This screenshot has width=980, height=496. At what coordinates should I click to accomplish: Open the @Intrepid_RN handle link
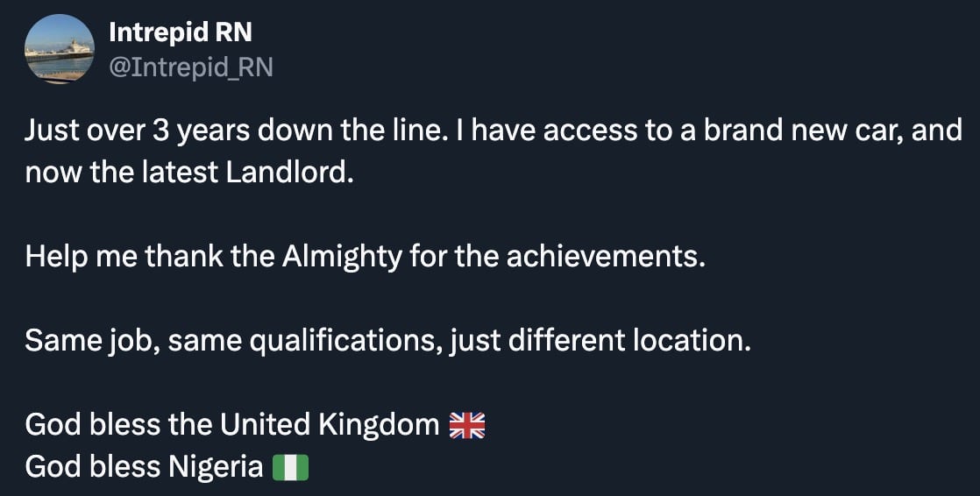point(190,67)
